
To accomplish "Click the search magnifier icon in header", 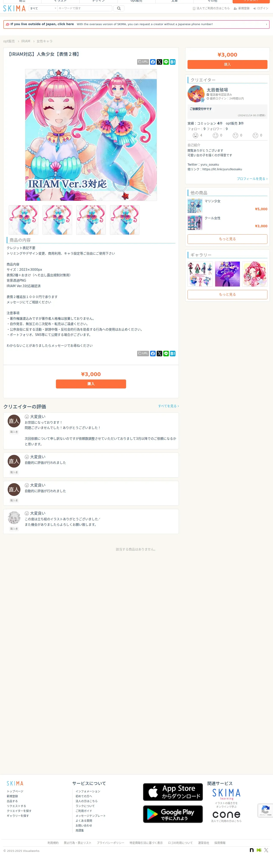I will [x=119, y=9].
